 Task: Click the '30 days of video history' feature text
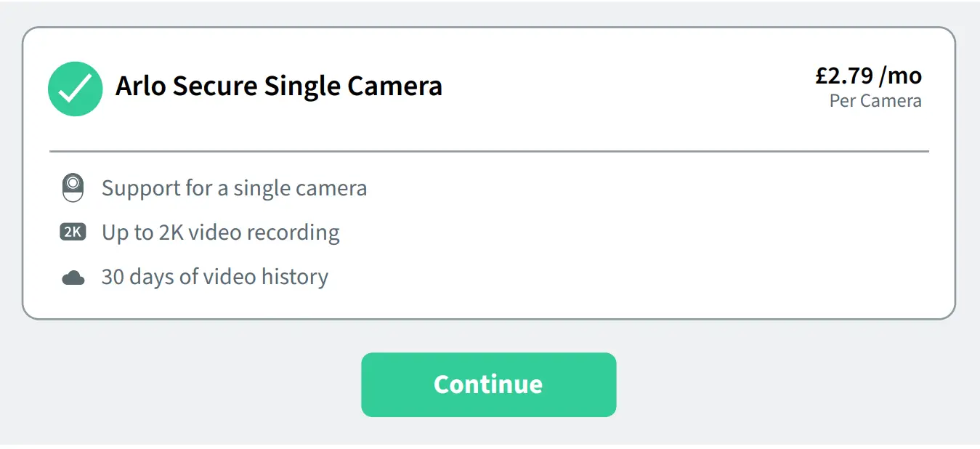pyautogui.click(x=215, y=276)
